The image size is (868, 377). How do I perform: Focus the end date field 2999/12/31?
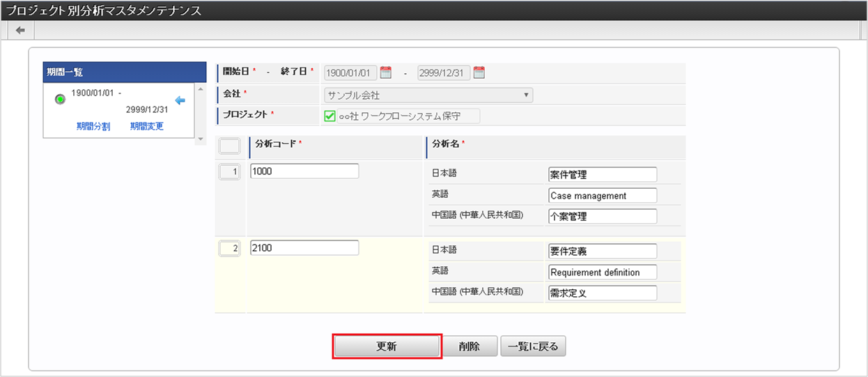[444, 73]
